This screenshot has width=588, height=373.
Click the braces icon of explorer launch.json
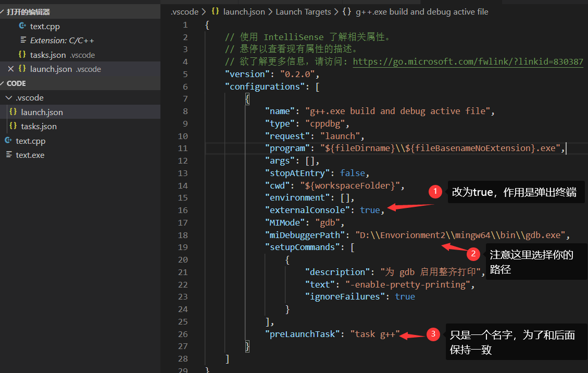[x=13, y=112]
